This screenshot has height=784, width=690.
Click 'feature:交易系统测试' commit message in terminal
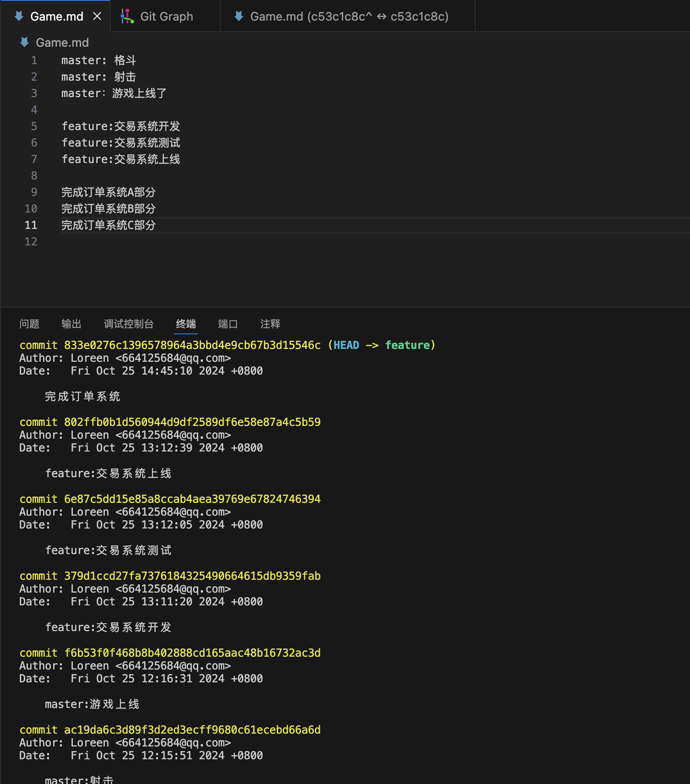[108, 550]
